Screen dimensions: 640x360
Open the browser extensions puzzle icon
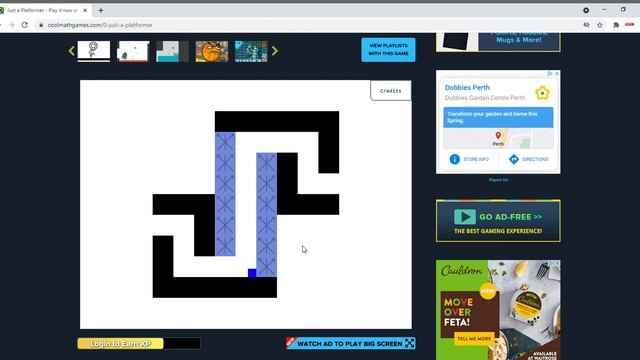tap(616, 25)
